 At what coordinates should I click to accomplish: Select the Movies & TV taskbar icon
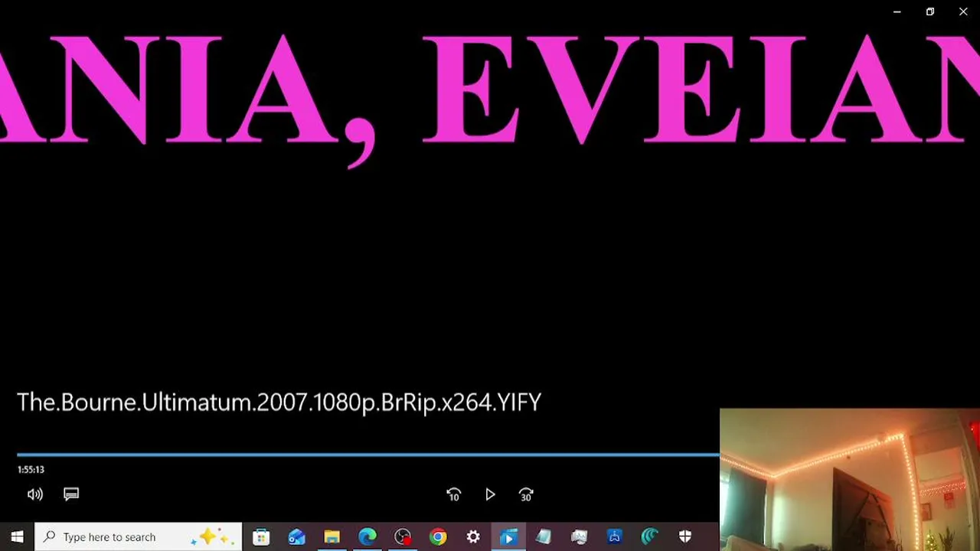tap(508, 537)
